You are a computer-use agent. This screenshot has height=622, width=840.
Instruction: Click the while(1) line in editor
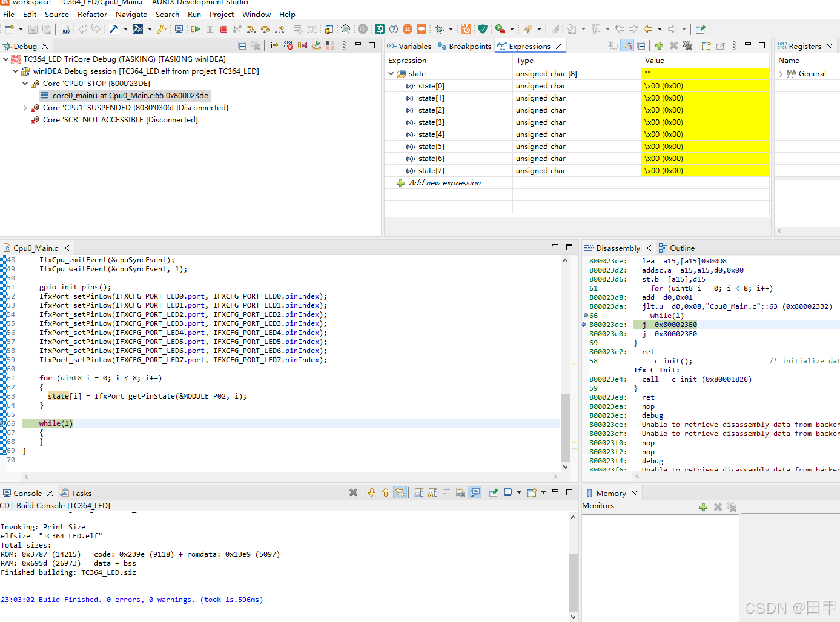pyautogui.click(x=56, y=423)
